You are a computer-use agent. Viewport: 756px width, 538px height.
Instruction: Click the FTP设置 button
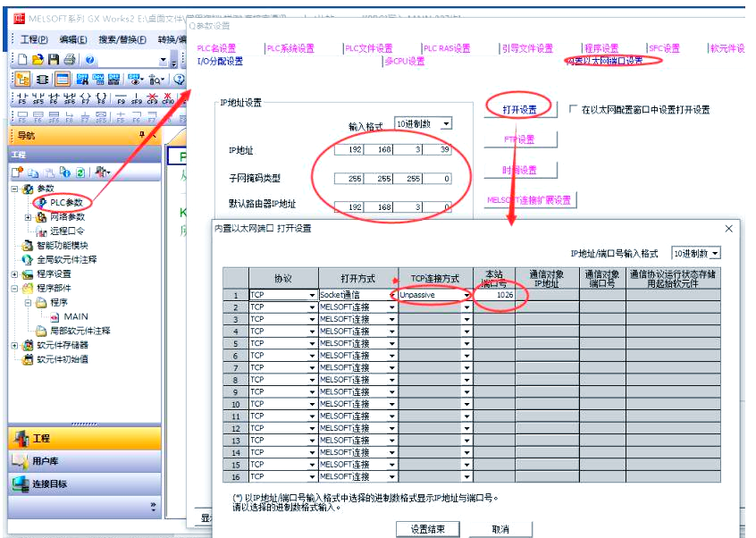(521, 139)
